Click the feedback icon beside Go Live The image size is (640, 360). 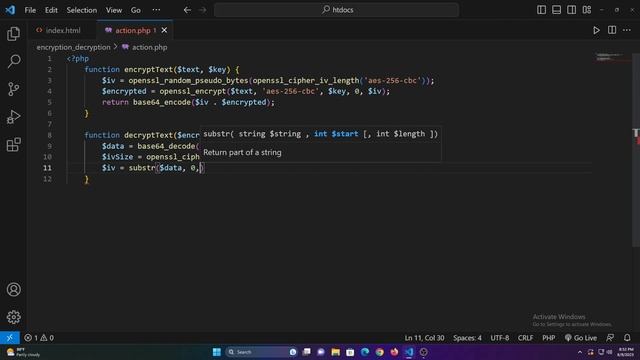(610, 338)
